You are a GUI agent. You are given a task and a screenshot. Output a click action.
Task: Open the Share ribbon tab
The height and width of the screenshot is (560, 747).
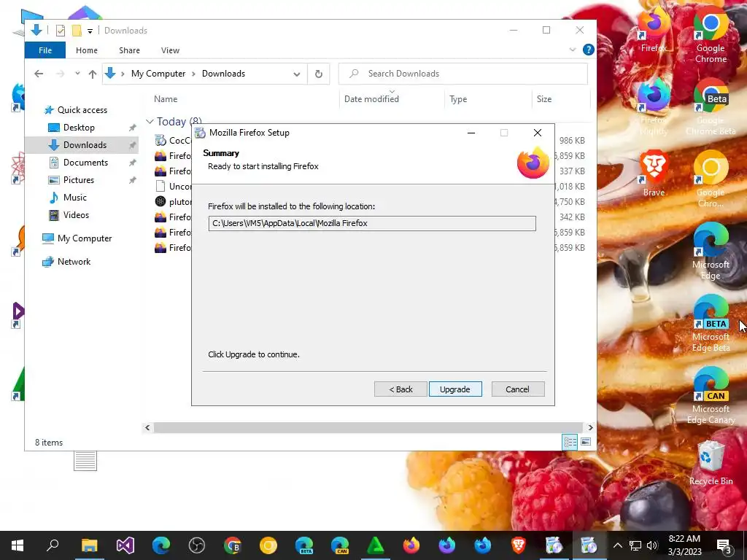point(129,50)
